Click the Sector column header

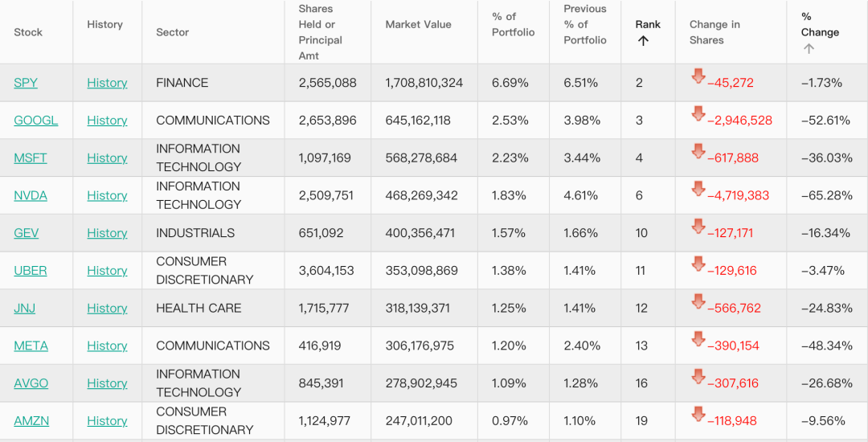pyautogui.click(x=173, y=32)
